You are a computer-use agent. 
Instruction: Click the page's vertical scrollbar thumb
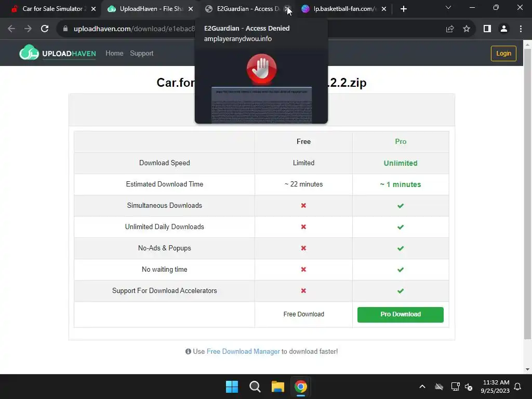tap(527, 193)
